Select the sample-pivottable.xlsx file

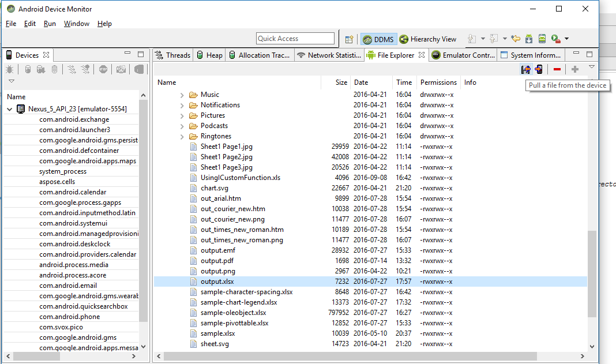234,323
